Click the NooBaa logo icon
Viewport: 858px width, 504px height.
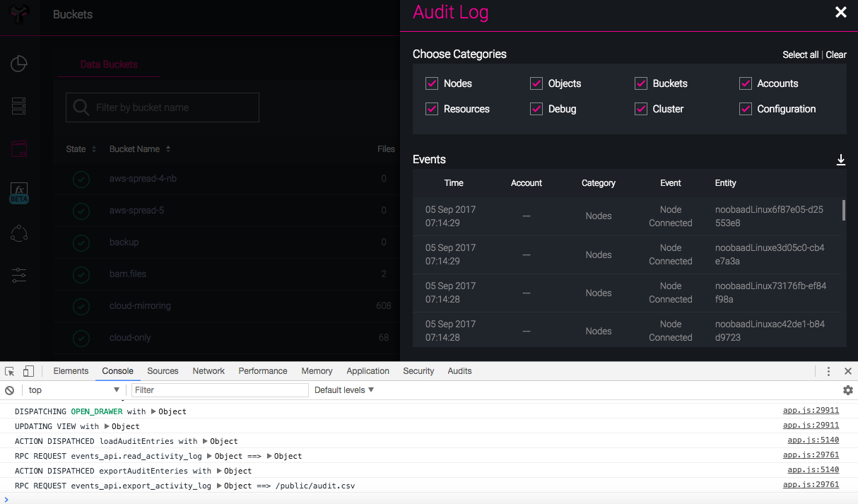[x=20, y=14]
